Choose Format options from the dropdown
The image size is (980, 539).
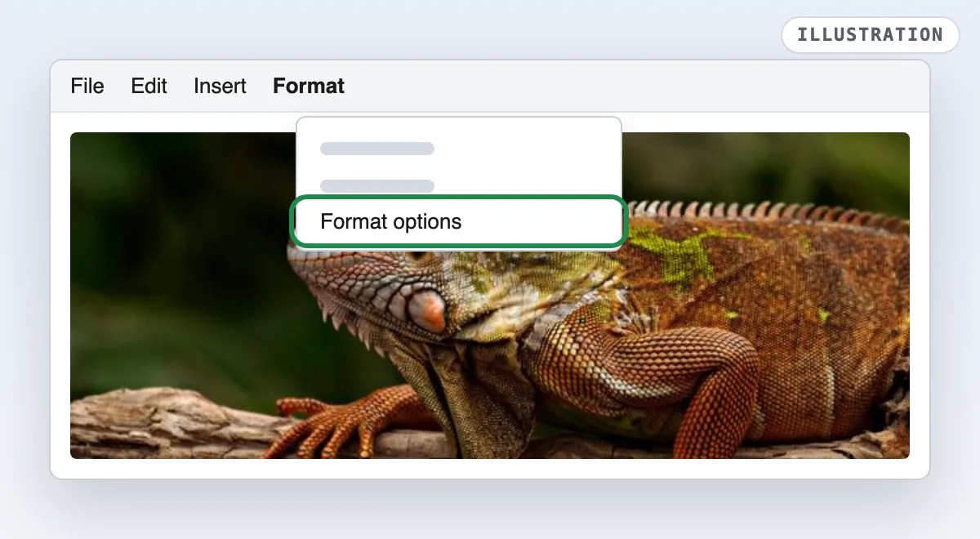tap(459, 221)
